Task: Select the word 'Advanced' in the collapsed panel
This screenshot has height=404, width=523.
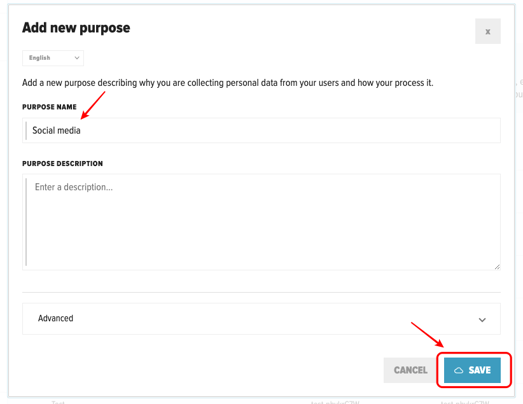Action: [55, 318]
